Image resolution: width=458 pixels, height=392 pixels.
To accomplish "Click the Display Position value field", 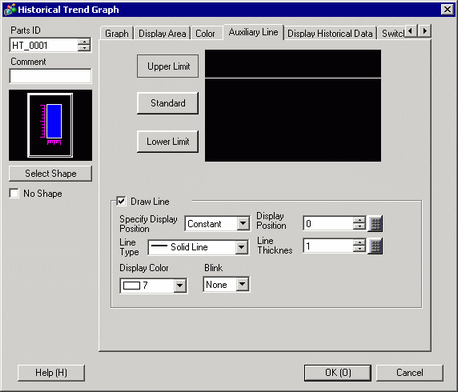I will 328,224.
